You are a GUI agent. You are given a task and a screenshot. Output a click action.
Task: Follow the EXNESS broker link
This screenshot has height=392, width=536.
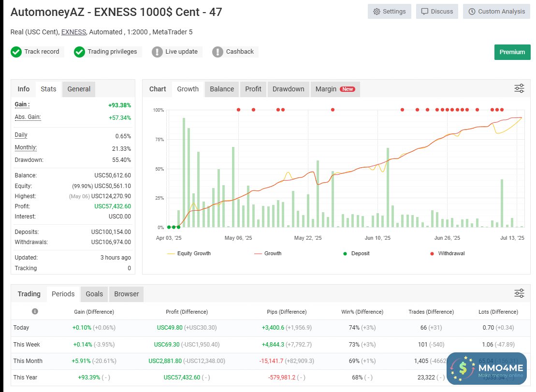[73, 32]
